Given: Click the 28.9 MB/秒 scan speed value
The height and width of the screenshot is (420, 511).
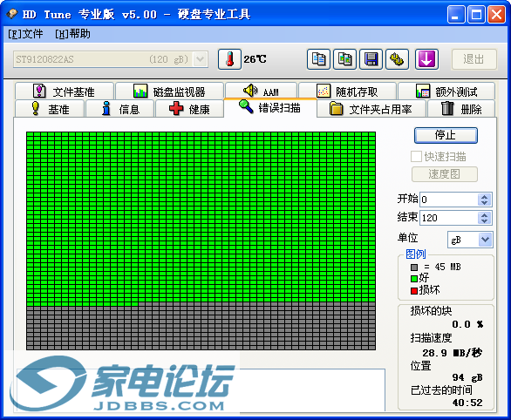Looking at the screenshot, I should pos(452,353).
